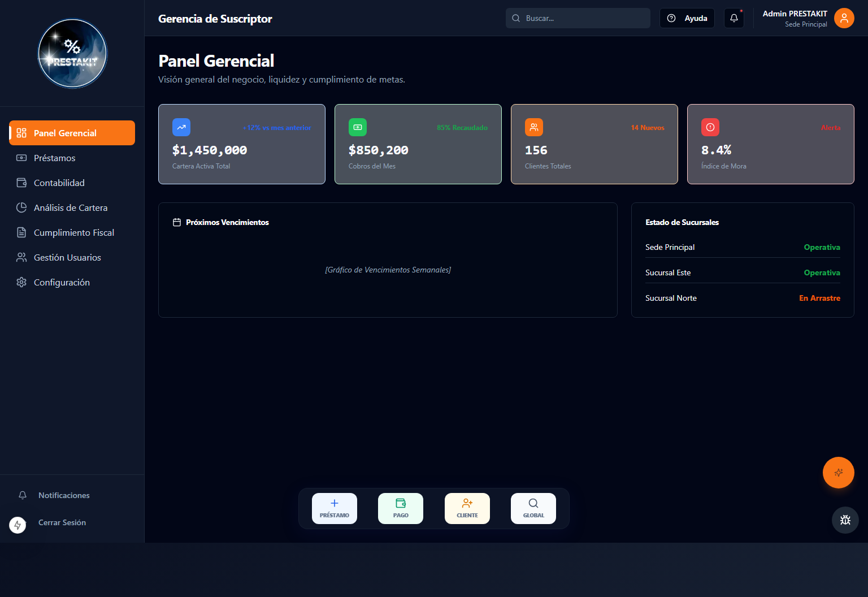Image resolution: width=868 pixels, height=597 pixels.
Task: Click the $1,450,000 value
Action: point(210,150)
